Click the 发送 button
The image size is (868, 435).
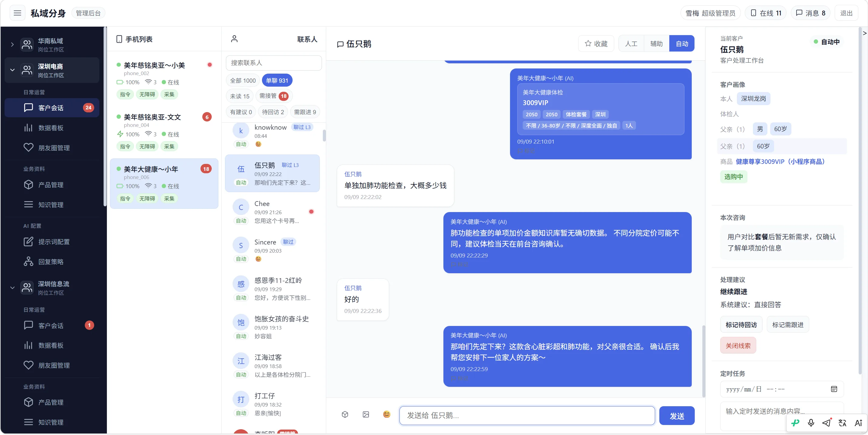(x=677, y=415)
